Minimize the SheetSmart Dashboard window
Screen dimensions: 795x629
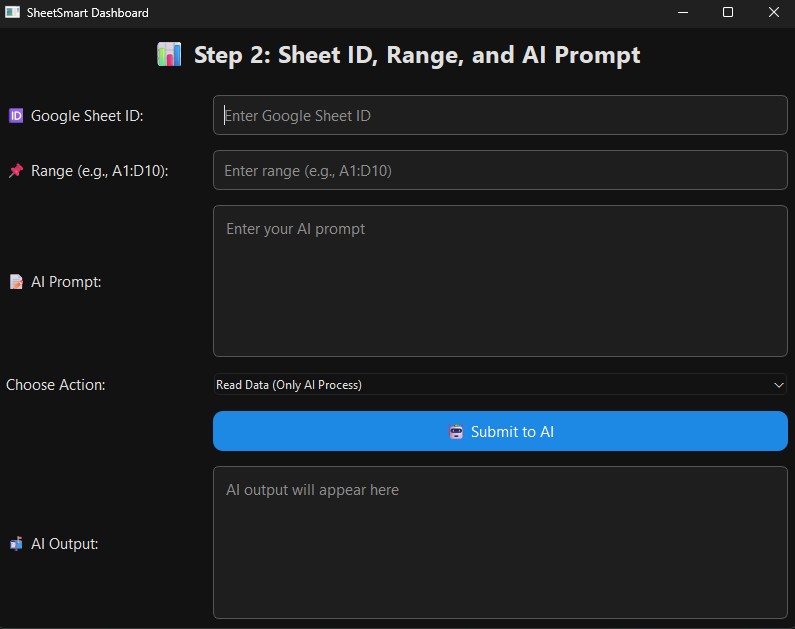683,12
